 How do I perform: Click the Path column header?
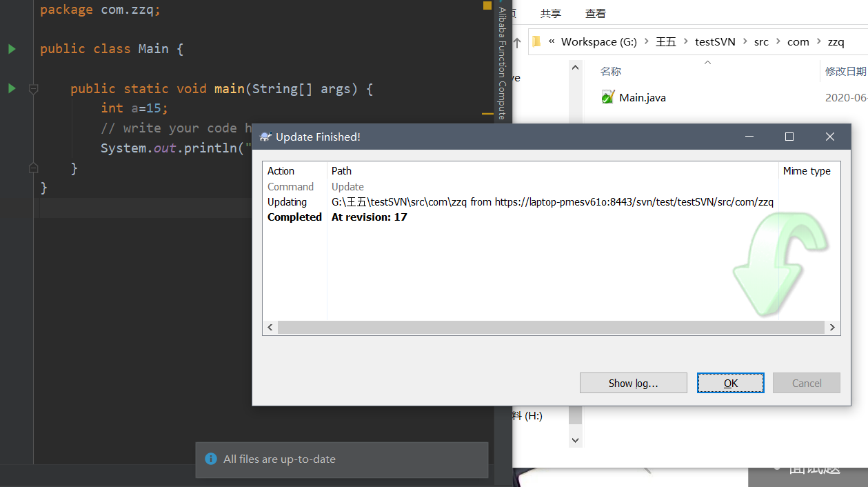pos(341,171)
